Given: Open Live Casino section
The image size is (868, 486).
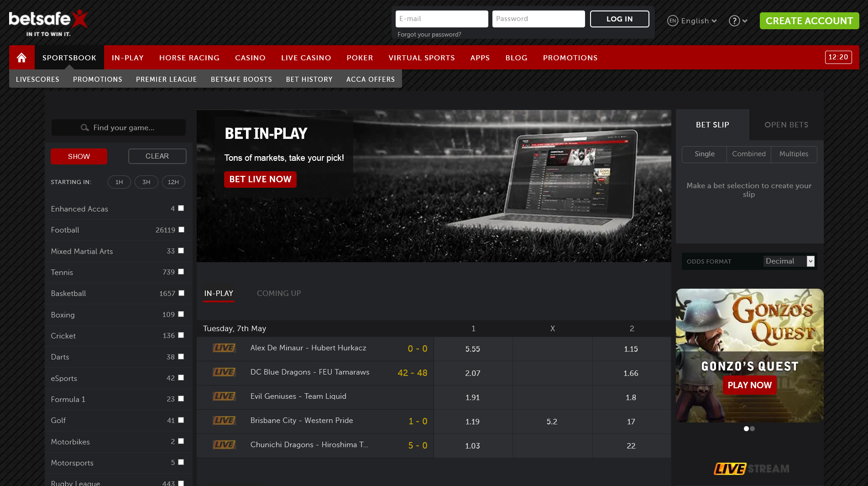Looking at the screenshot, I should click(306, 58).
